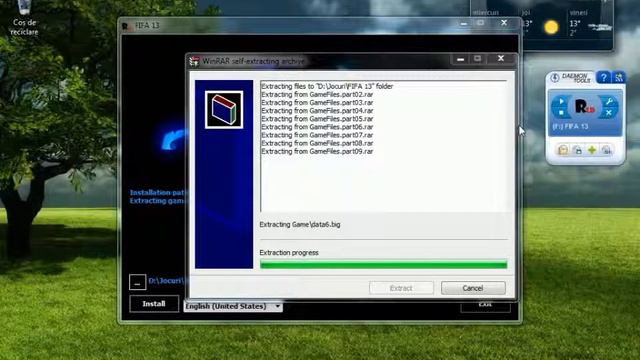This screenshot has width=640, height=360.
Task: Click log line 'Extracting from GameFiles.part05.rar'
Action: tap(317, 119)
